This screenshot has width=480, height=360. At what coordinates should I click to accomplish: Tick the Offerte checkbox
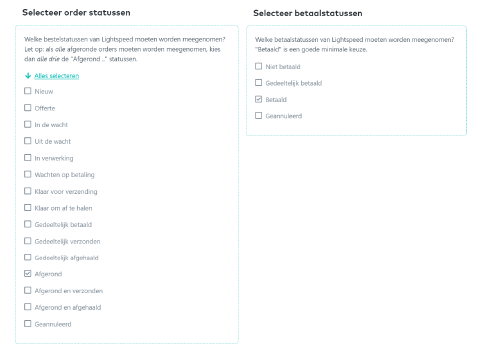[28, 108]
